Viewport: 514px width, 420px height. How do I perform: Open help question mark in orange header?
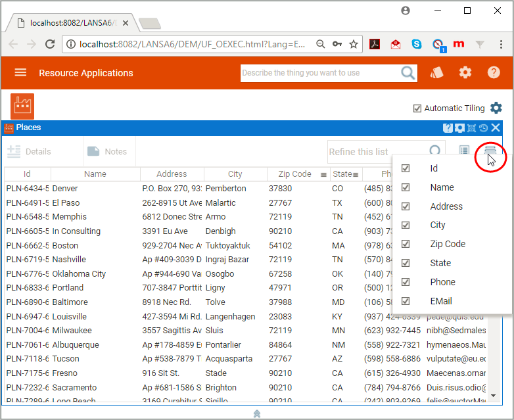coord(494,72)
